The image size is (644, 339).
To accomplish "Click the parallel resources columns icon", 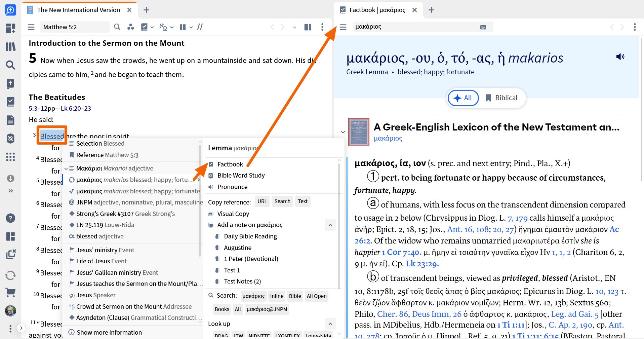I will (x=308, y=27).
